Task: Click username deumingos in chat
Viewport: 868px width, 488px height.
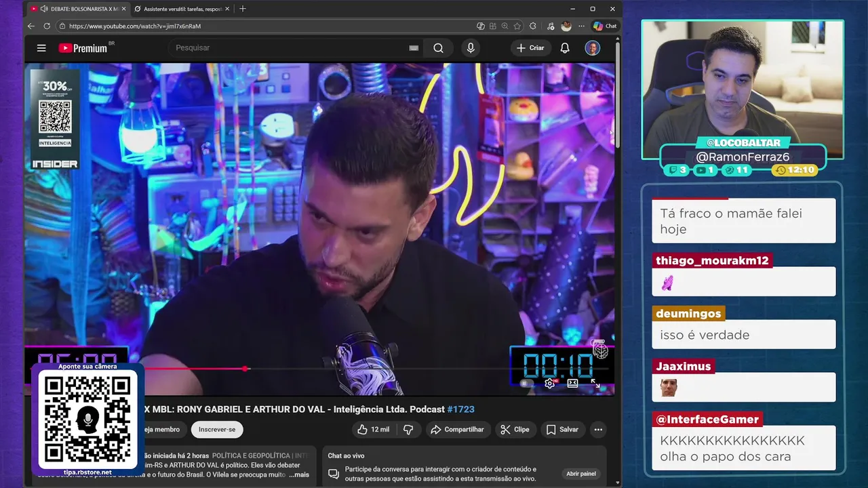Action: pos(688,313)
